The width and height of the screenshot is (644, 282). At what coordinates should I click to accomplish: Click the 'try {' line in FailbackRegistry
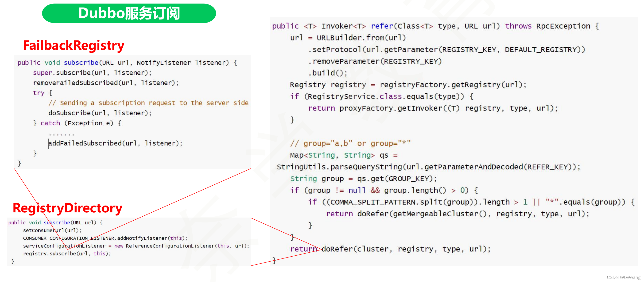click(x=43, y=93)
